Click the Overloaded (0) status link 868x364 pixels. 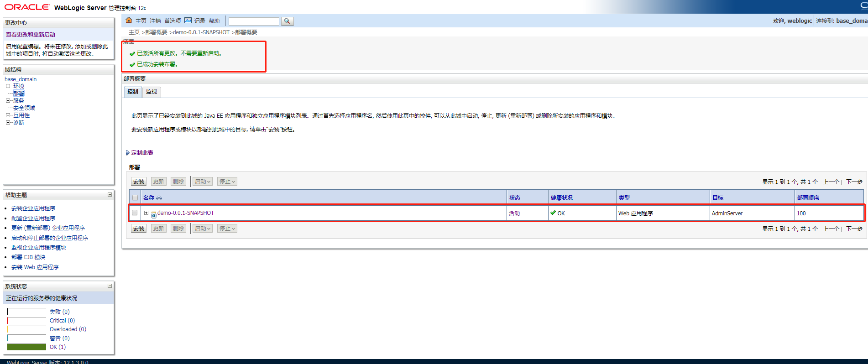(x=68, y=329)
